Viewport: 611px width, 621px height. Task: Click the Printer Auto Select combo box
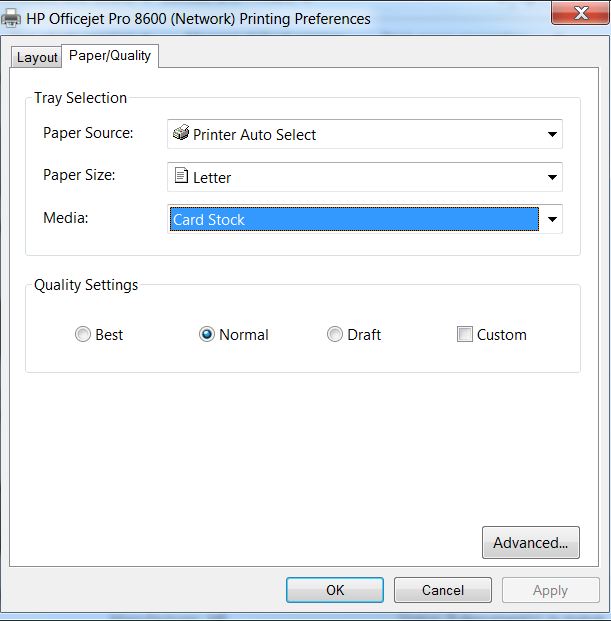pyautogui.click(x=365, y=134)
